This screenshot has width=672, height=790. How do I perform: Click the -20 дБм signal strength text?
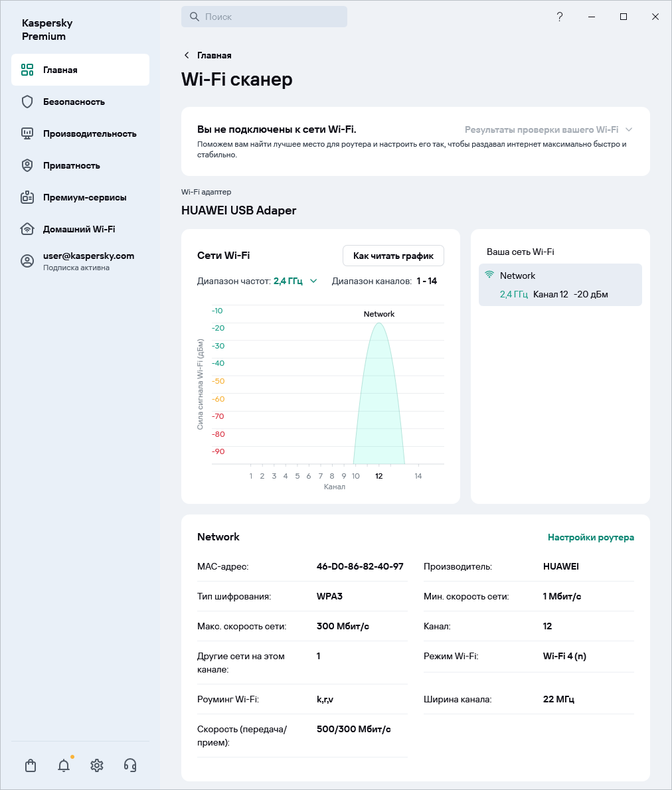[591, 294]
